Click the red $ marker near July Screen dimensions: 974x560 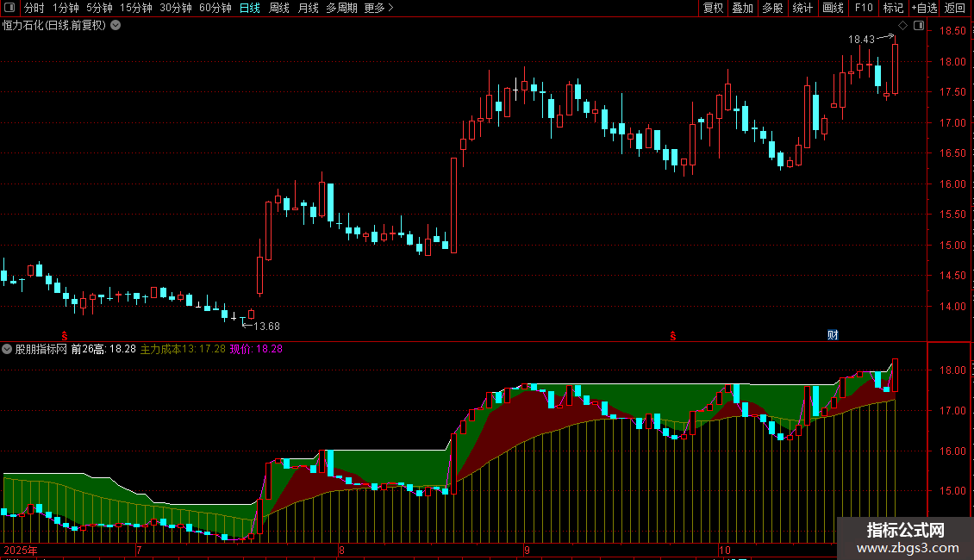click(65, 336)
